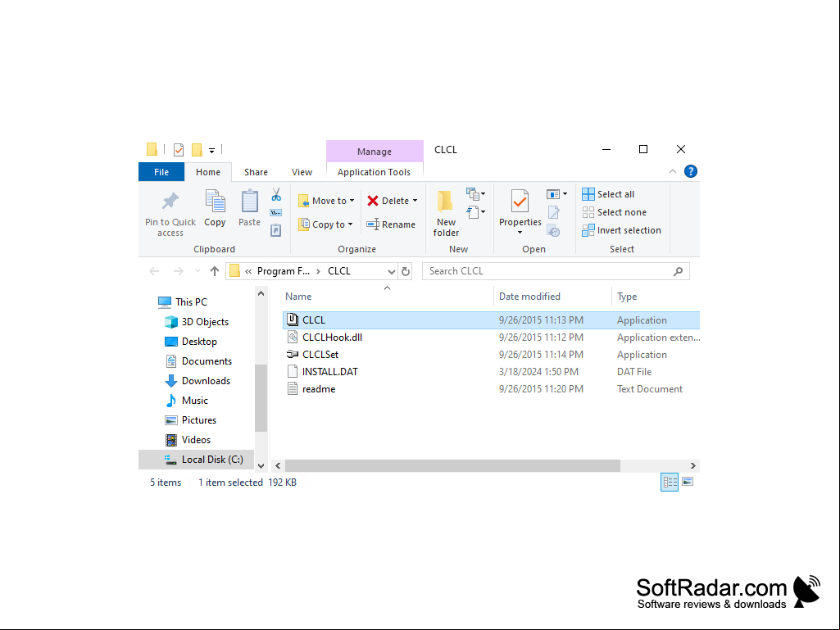Screen dimensions: 840x630
Task: Expand the Properties dropdown arrow
Action: (520, 233)
